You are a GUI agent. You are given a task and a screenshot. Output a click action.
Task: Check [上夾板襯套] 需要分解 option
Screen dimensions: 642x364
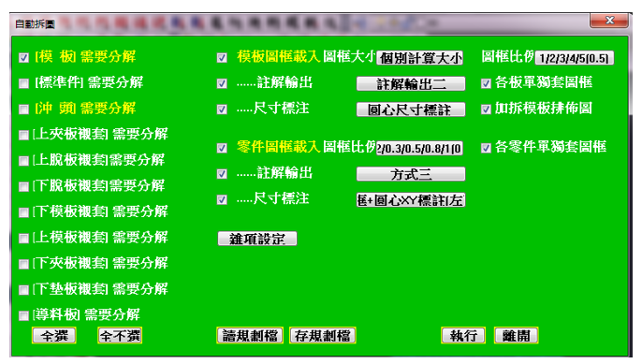pos(23,135)
